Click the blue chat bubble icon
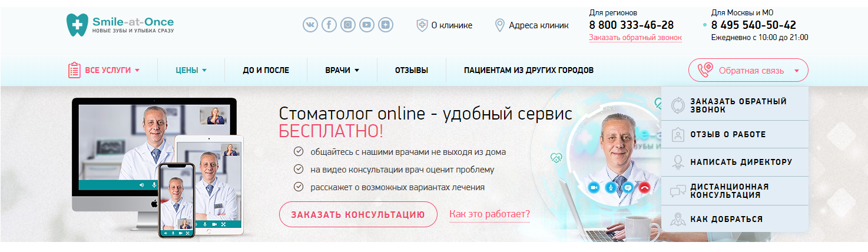This screenshot has width=868, height=252. (x=628, y=187)
